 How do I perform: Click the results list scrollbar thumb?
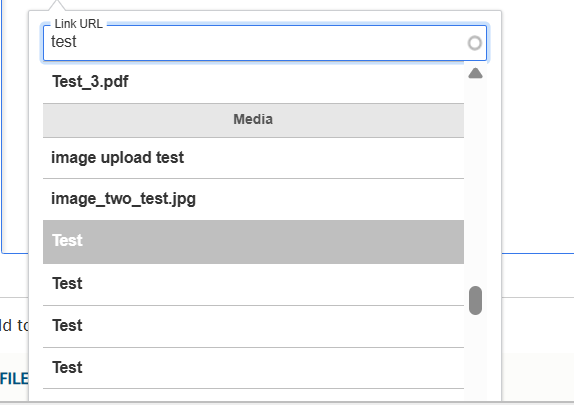[475, 300]
